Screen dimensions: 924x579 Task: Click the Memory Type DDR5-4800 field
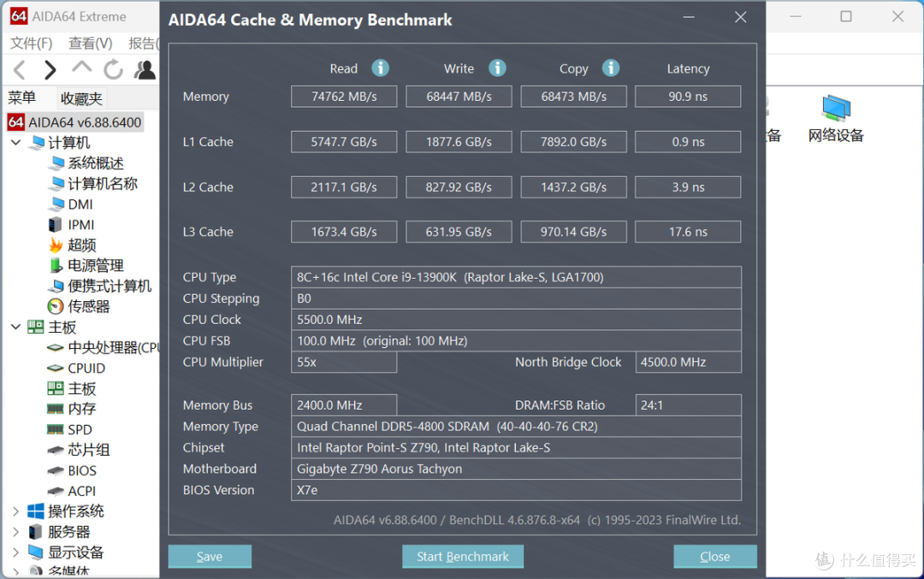[x=516, y=427]
